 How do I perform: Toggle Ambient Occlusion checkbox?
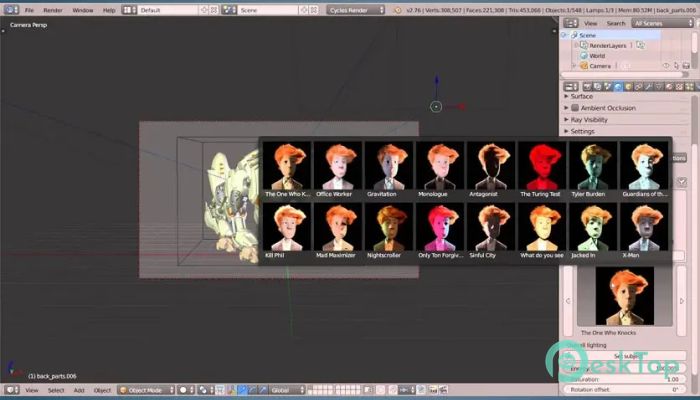tap(575, 108)
